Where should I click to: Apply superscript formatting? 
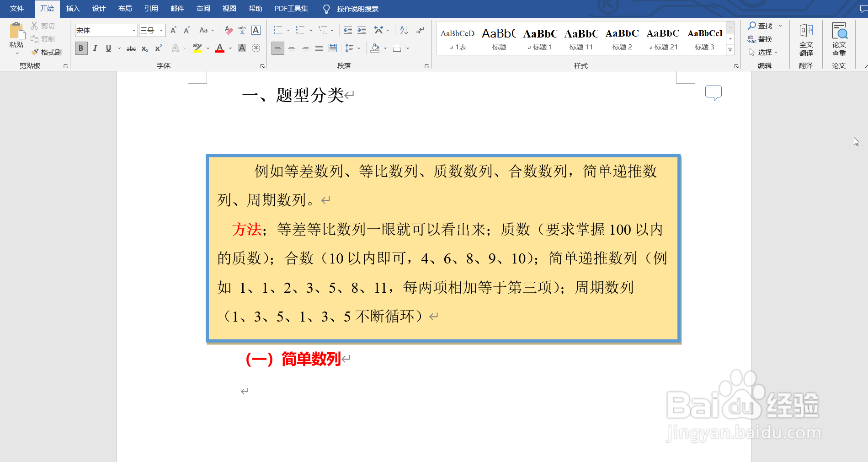pos(158,48)
